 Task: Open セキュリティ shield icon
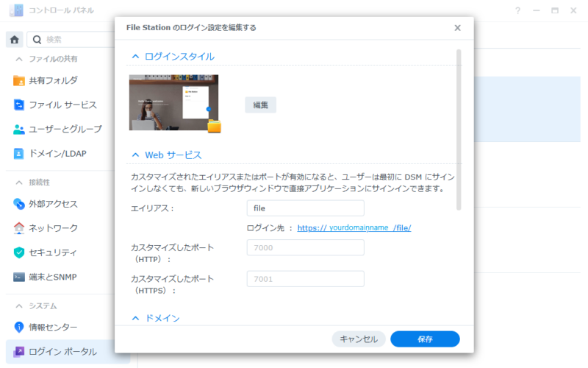[x=19, y=252]
